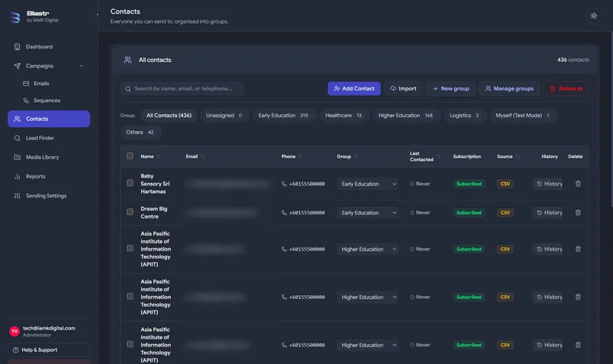
Task: Toggle the light/dark theme sun icon
Action: tap(593, 16)
